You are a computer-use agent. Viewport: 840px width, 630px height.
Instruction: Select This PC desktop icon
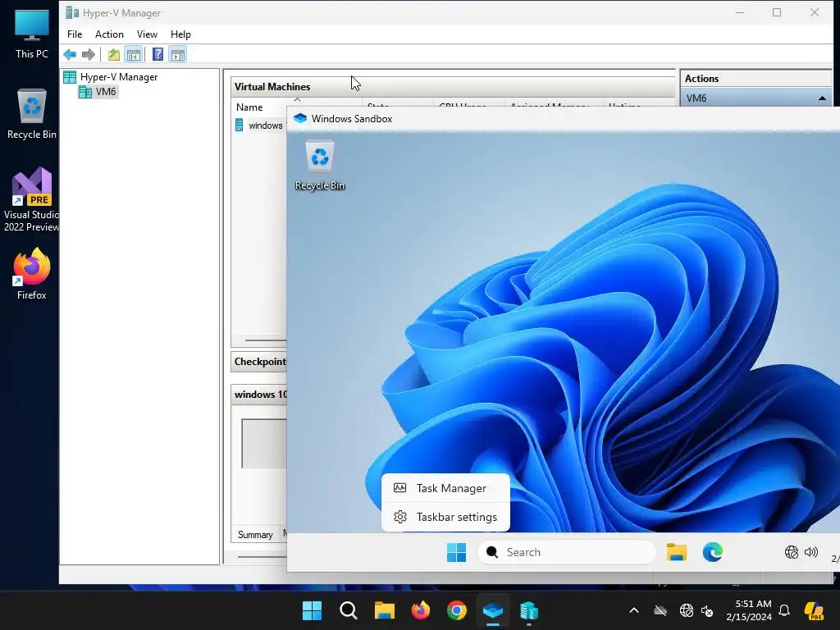tap(32, 33)
